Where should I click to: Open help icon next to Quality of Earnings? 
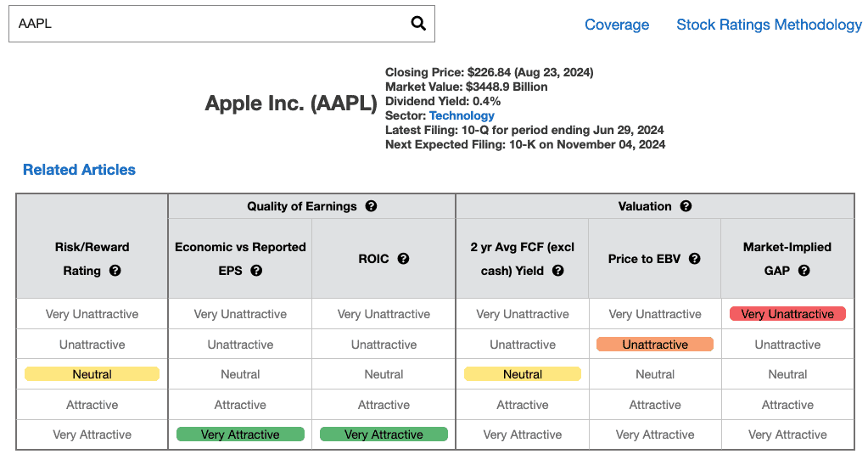pyautogui.click(x=371, y=206)
